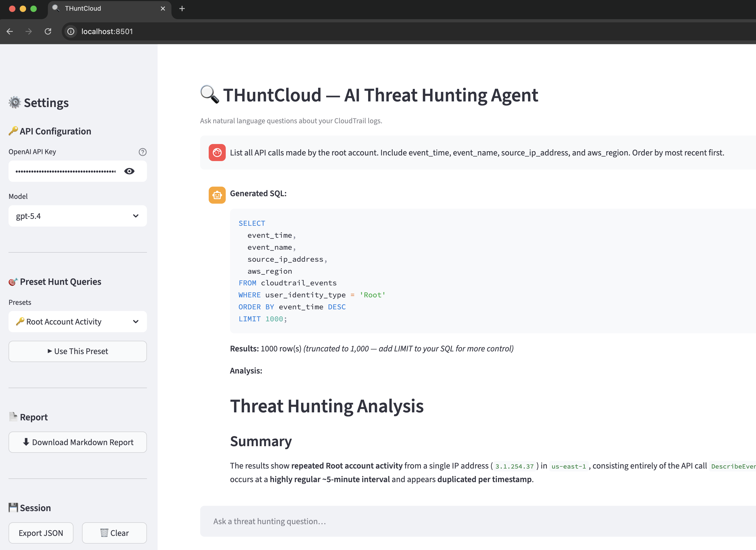Focus the threat hunting question input
Viewport: 756px width, 550px height.
[467, 521]
